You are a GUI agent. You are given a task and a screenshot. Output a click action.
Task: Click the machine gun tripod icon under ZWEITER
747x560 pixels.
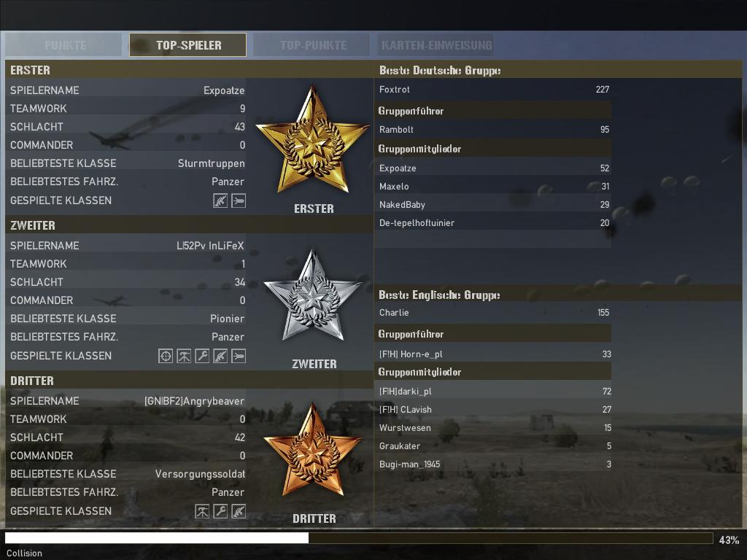coord(184,356)
